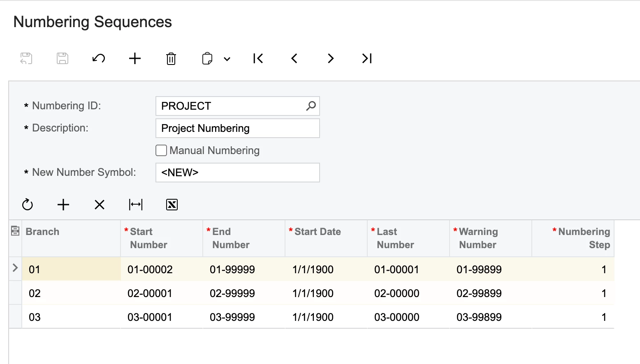
Task: Expand the row indicator for branch 01
Action: [x=15, y=268]
